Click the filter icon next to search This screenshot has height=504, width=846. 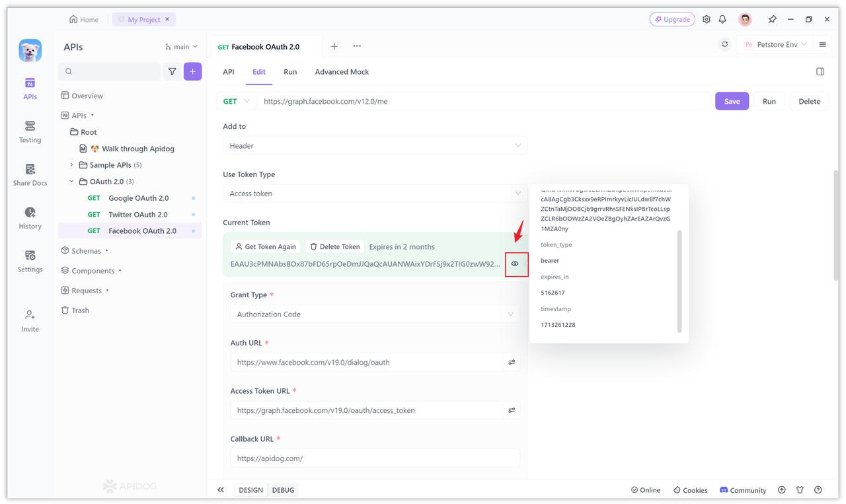tap(172, 71)
